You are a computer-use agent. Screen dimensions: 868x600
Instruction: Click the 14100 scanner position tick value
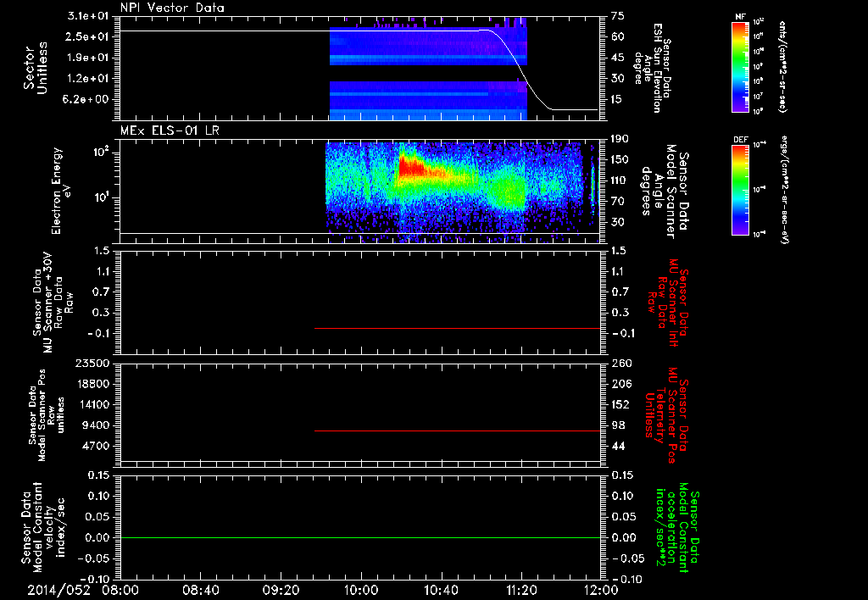pos(92,404)
